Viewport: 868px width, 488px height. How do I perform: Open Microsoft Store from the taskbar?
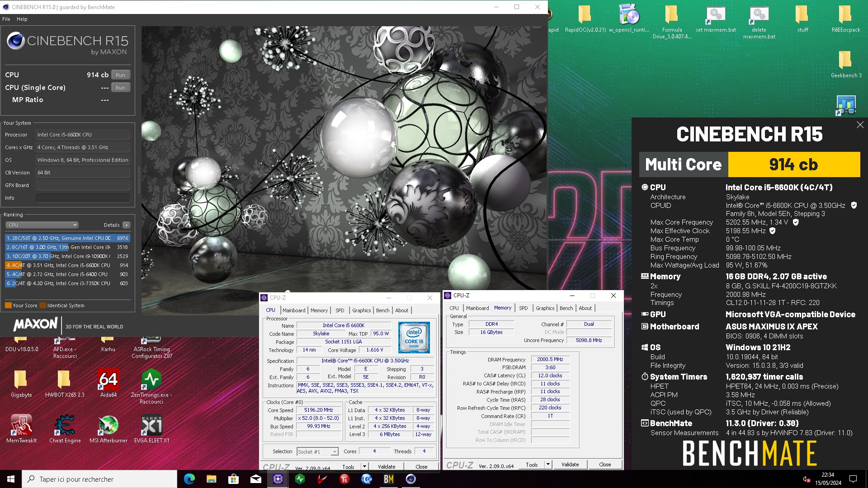[x=234, y=479]
